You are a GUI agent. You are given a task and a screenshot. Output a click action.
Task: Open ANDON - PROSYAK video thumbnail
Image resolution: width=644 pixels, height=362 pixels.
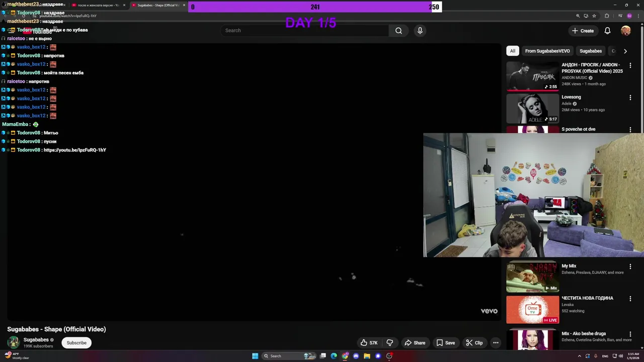tap(532, 76)
